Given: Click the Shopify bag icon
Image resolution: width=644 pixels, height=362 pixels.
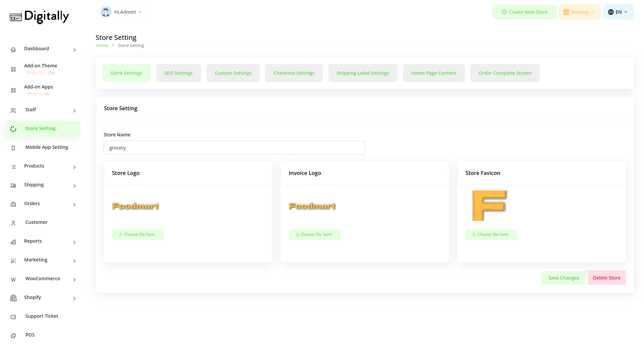Looking at the screenshot, I should 13,298.
